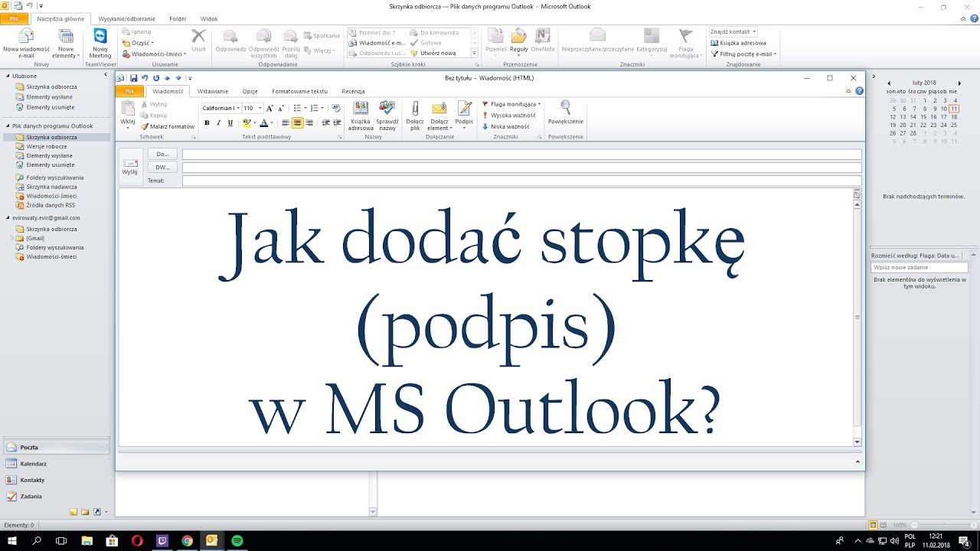Open Książka adresowa in message ribbon

361,116
